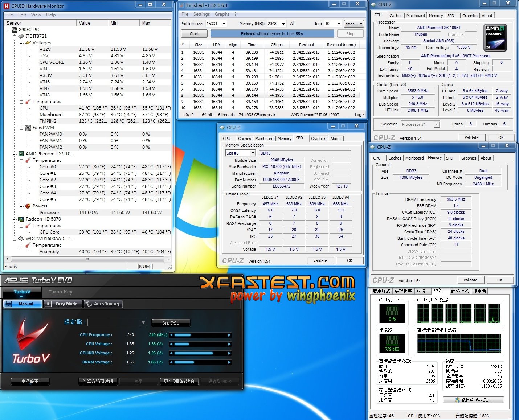Collapse the Radeon HD 5870 tree node
The height and width of the screenshot is (420, 519).
pos(15,219)
